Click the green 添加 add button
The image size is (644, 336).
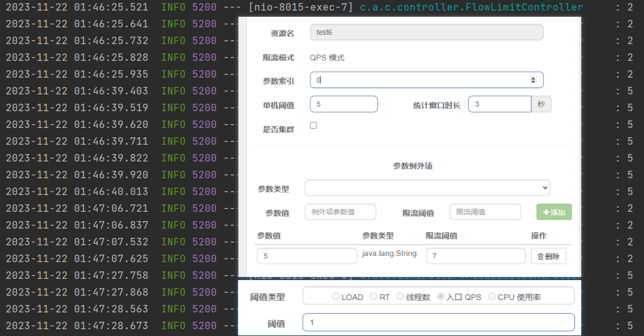[x=554, y=212]
